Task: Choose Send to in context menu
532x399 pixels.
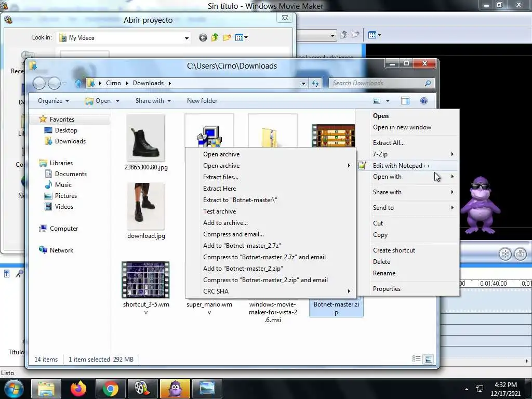Action: click(408, 208)
